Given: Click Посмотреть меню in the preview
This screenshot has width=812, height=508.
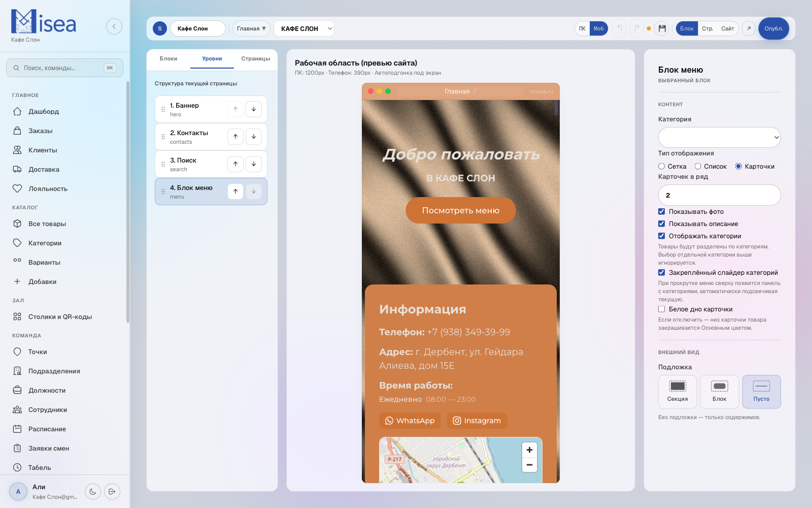Looking at the screenshot, I should pyautogui.click(x=460, y=210).
